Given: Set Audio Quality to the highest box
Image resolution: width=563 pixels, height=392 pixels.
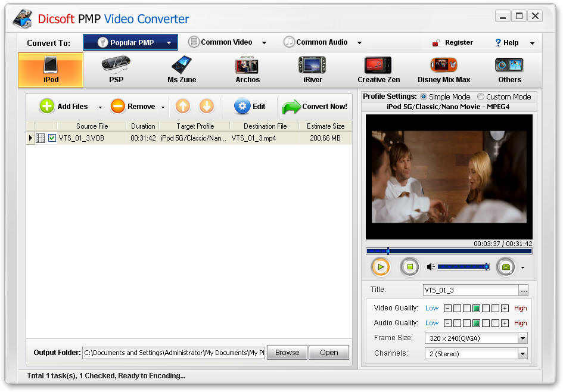Looking at the screenshot, I should (495, 323).
